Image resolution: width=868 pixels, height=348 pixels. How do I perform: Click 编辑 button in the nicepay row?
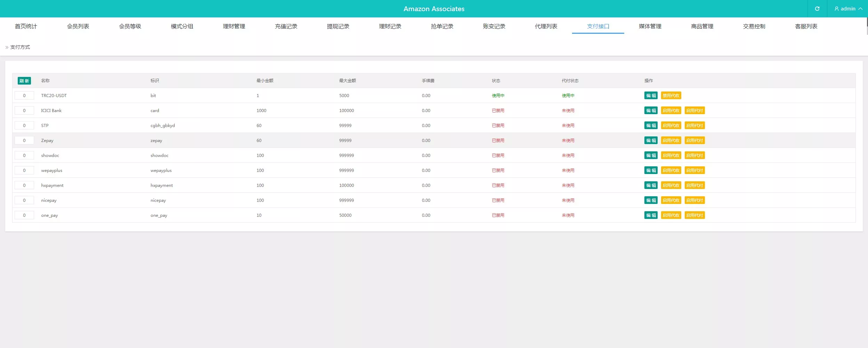pyautogui.click(x=650, y=200)
